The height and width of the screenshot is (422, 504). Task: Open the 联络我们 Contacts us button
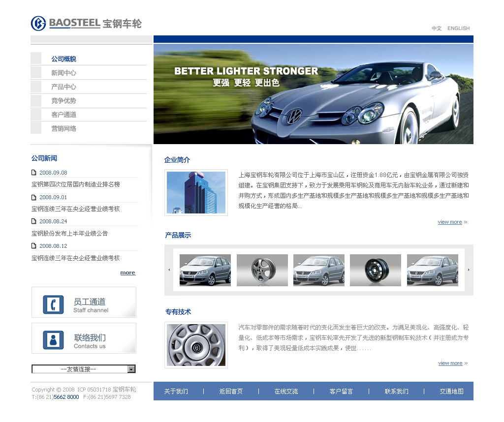[84, 338]
